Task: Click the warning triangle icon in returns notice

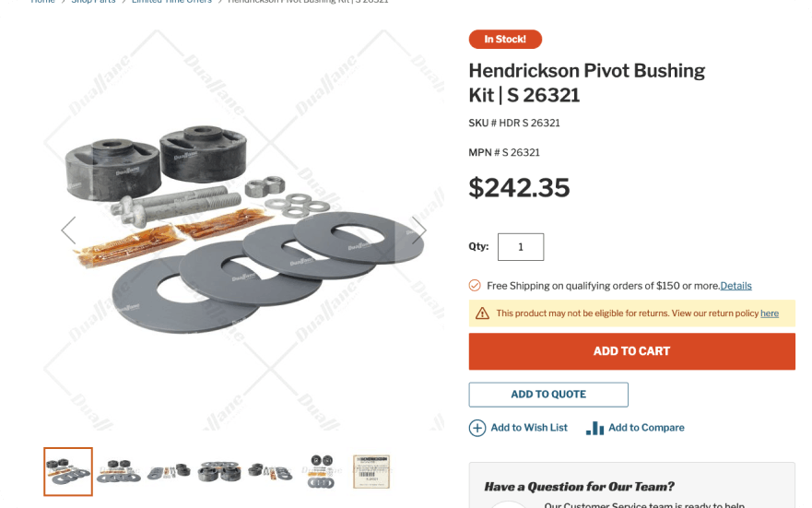Action: coord(482,313)
